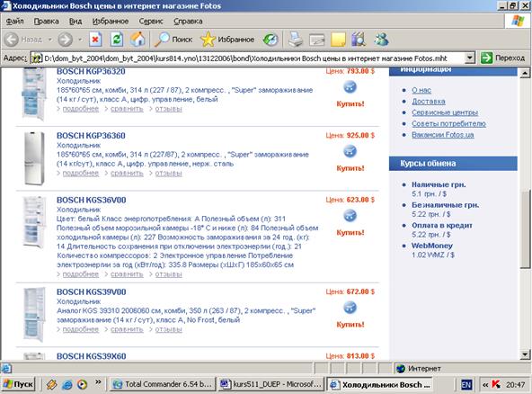Open the BOSCH KGP36360 product title link
The width and height of the screenshot is (532, 394).
[91, 136]
